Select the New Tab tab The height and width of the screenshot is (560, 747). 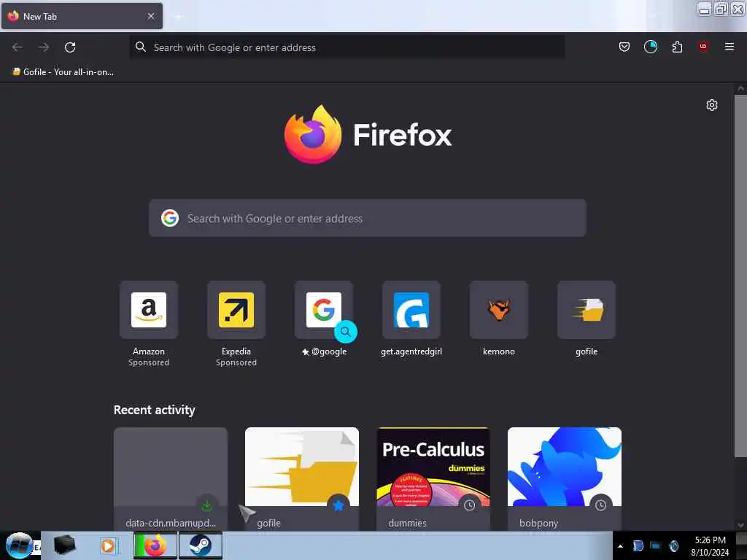click(82, 16)
